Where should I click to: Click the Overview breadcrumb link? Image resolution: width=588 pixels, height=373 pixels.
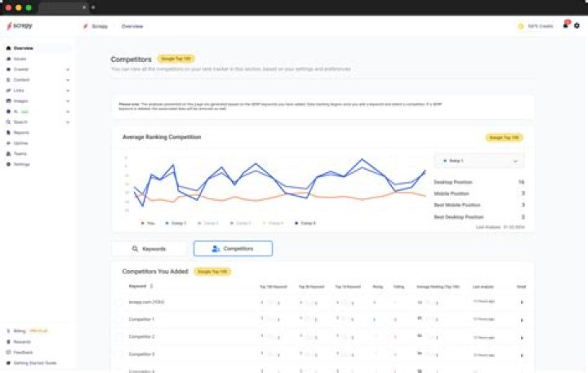[132, 26]
